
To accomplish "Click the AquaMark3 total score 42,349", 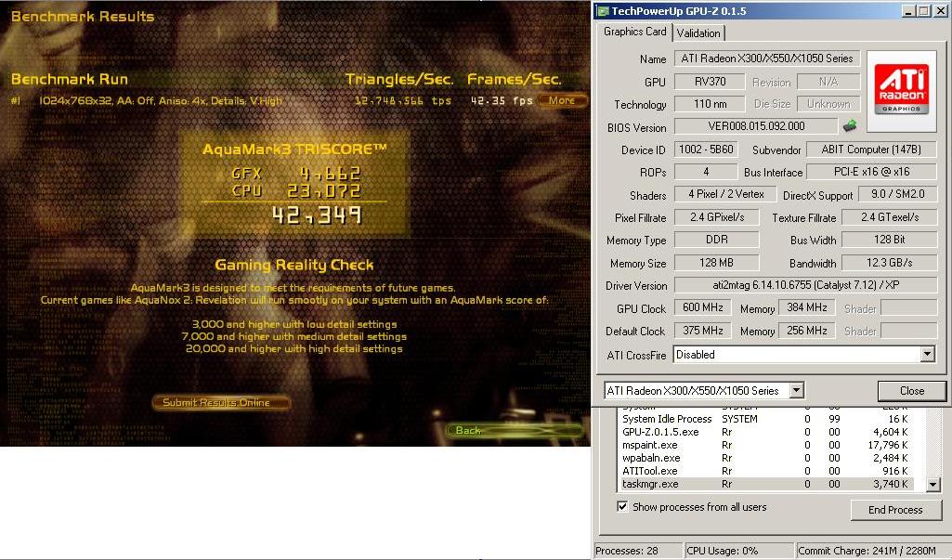I will (x=317, y=215).
